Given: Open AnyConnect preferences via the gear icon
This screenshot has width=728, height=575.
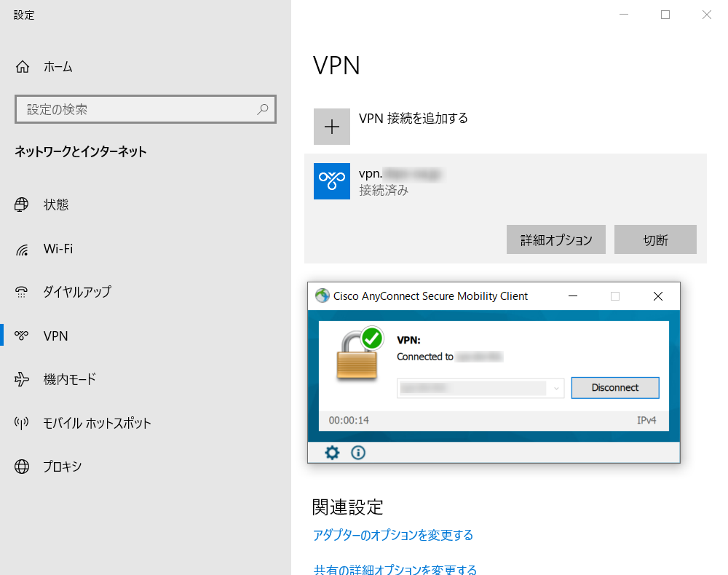Looking at the screenshot, I should click(332, 453).
